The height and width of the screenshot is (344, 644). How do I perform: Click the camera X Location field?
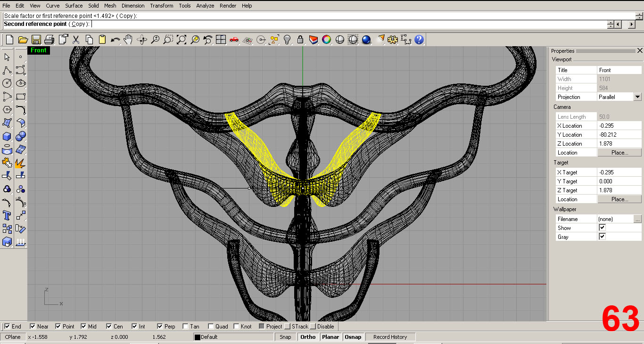tap(619, 126)
